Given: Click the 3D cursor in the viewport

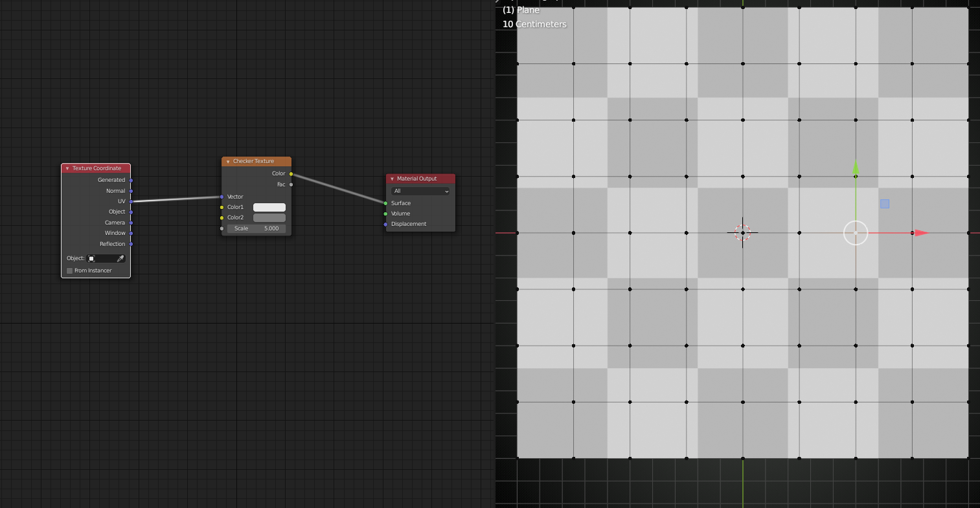Looking at the screenshot, I should pos(742,233).
